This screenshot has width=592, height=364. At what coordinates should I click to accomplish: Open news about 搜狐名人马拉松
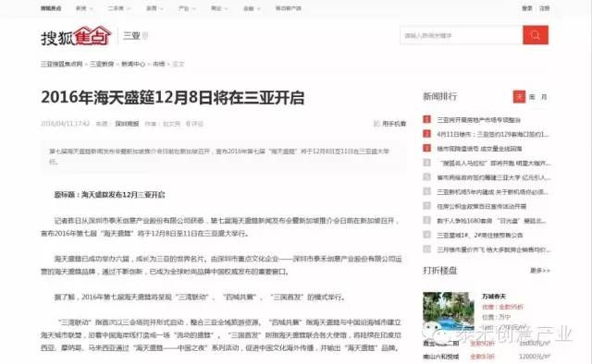pos(495,164)
